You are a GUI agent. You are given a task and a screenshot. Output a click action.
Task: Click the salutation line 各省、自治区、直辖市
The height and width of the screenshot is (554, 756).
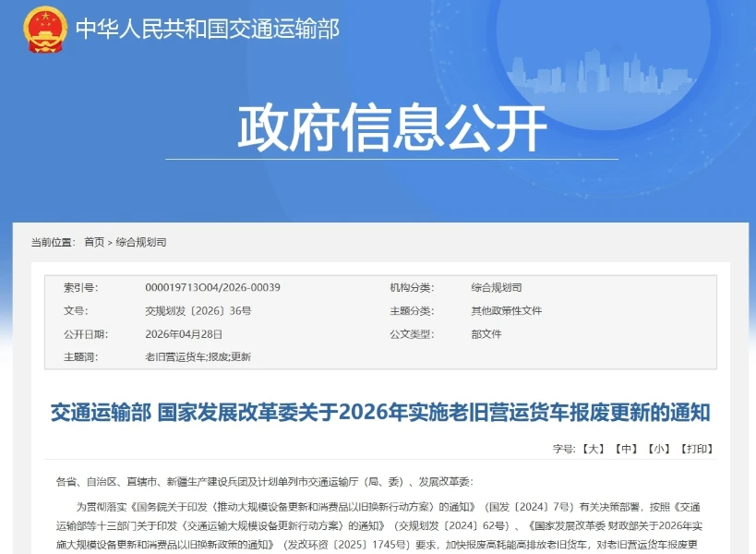[x=265, y=481]
